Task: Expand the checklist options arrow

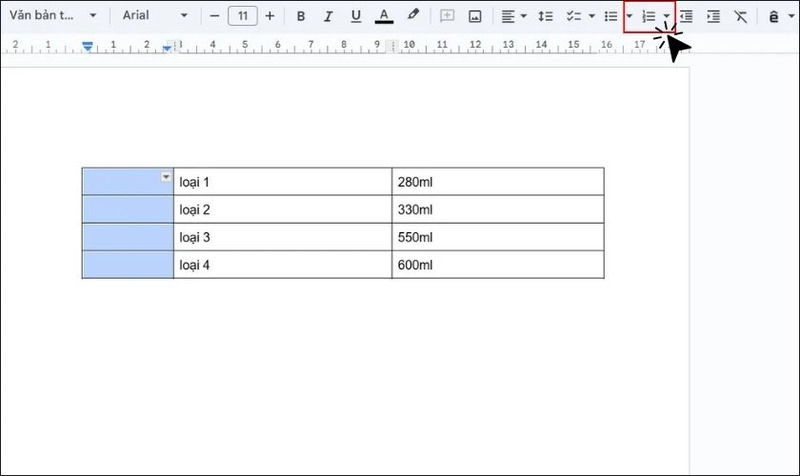Action: (x=592, y=17)
